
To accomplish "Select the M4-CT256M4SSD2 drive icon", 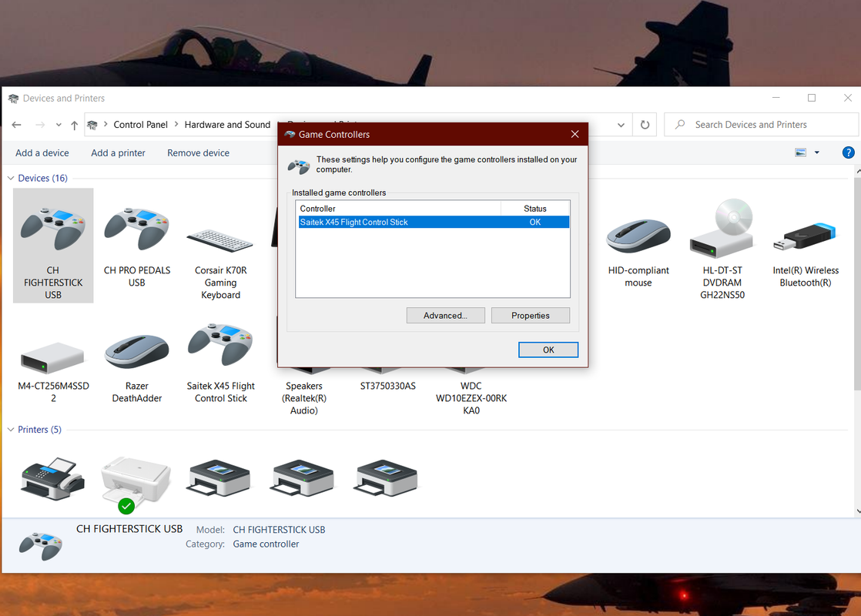I will point(52,357).
